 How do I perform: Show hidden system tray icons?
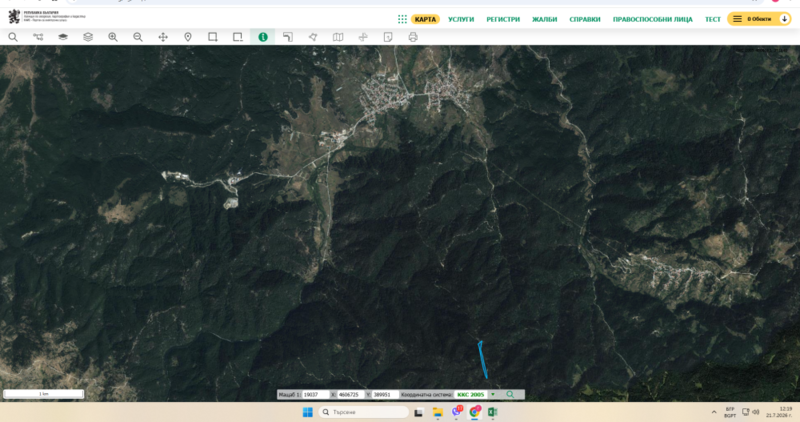(x=714, y=412)
